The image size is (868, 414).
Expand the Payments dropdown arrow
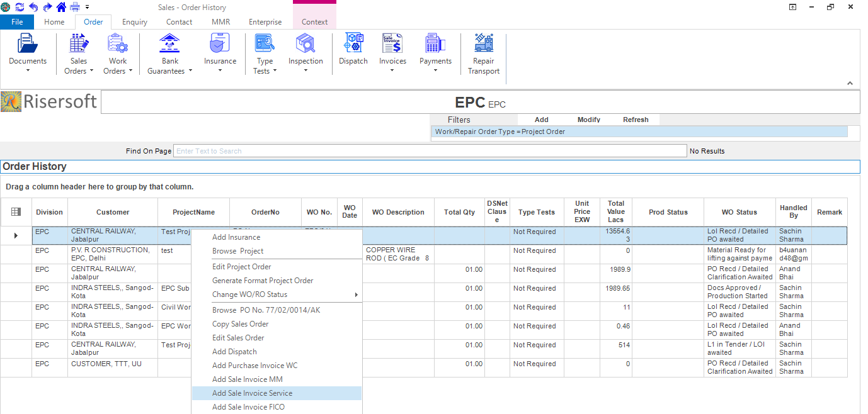[436, 70]
